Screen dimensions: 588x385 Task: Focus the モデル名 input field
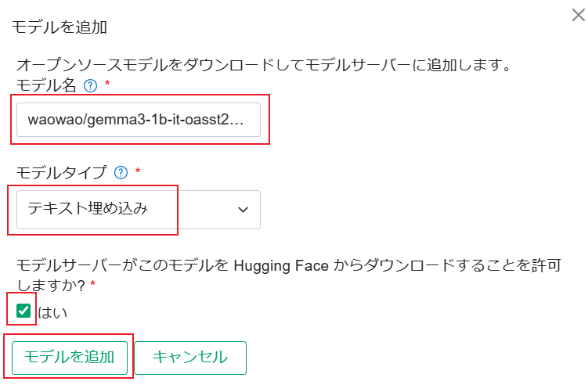click(138, 120)
